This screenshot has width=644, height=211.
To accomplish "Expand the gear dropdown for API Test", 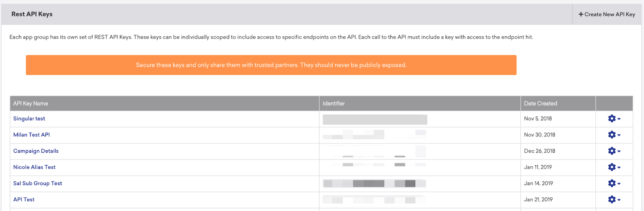I will tap(614, 199).
